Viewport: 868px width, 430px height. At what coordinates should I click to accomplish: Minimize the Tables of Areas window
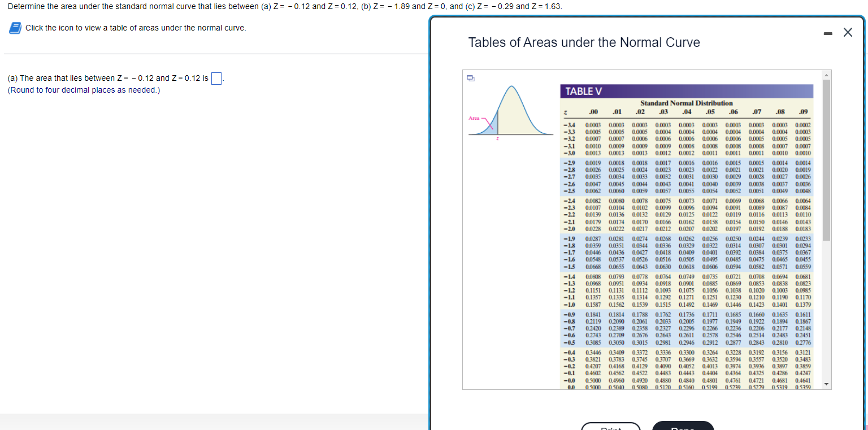pyautogui.click(x=827, y=32)
